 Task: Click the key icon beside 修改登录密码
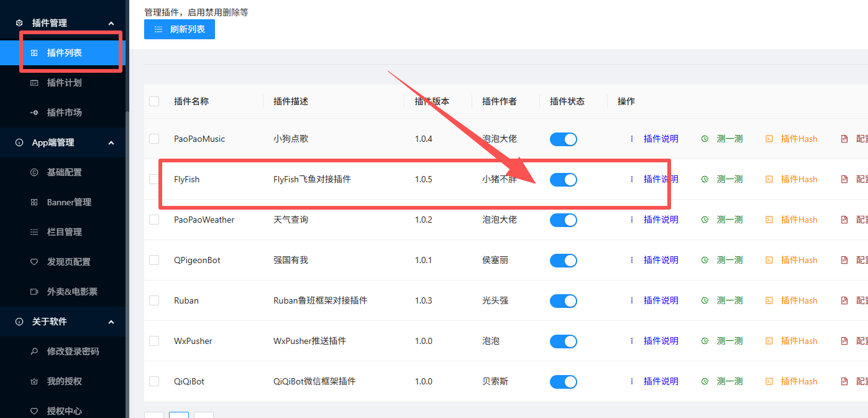coord(34,351)
